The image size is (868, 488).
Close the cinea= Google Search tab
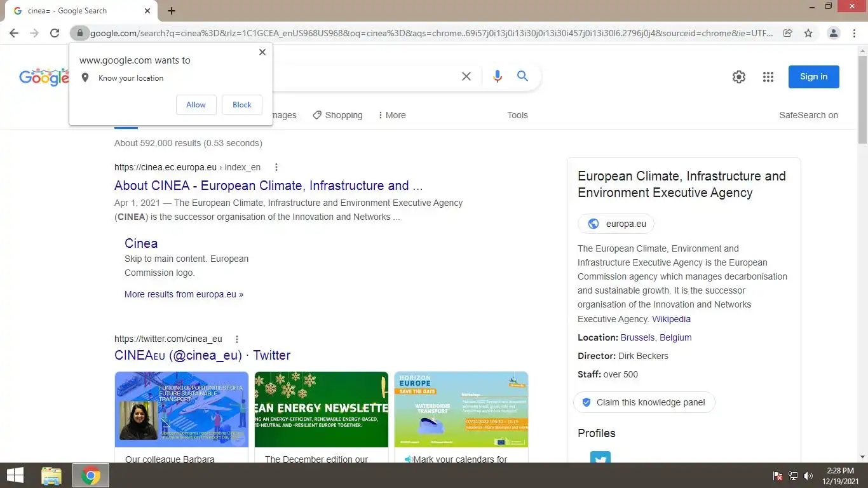[x=147, y=11]
